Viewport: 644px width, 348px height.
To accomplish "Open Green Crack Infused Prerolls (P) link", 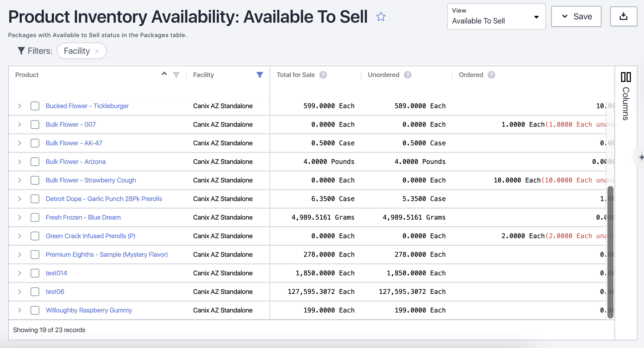I will [x=91, y=236].
